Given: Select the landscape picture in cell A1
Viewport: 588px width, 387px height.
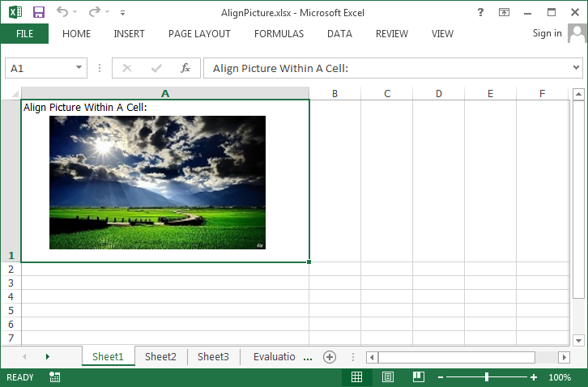Looking at the screenshot, I should pyautogui.click(x=157, y=182).
